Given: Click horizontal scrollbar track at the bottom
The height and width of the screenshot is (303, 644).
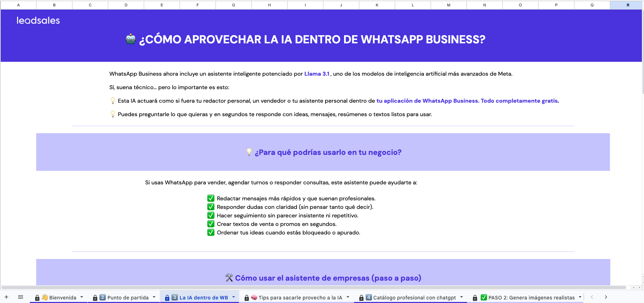Looking at the screenshot, I should pyautogui.click(x=314, y=287).
